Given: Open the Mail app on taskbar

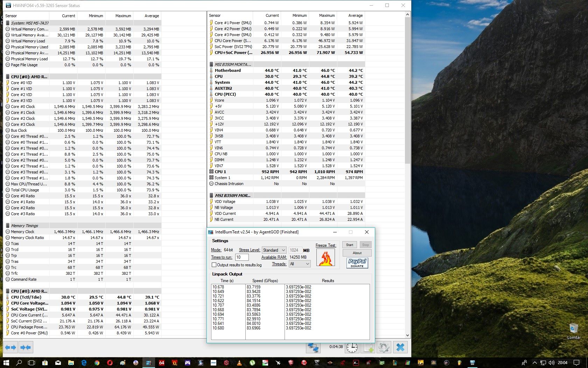Looking at the screenshot, I should click(58, 363).
